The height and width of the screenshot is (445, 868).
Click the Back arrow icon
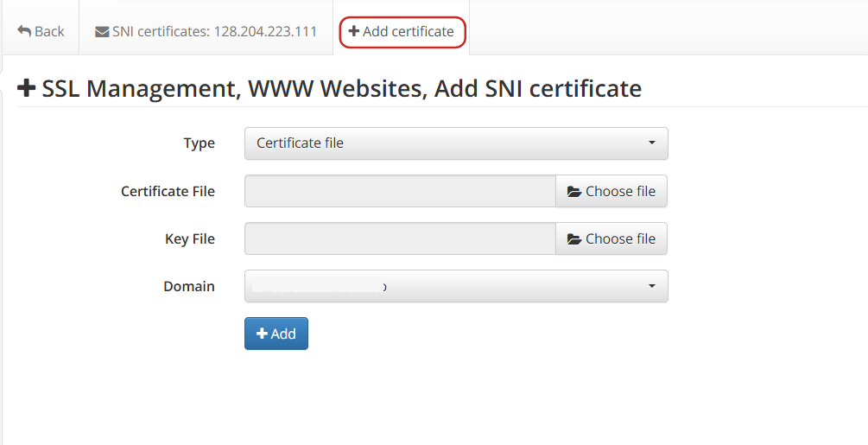[x=24, y=31]
